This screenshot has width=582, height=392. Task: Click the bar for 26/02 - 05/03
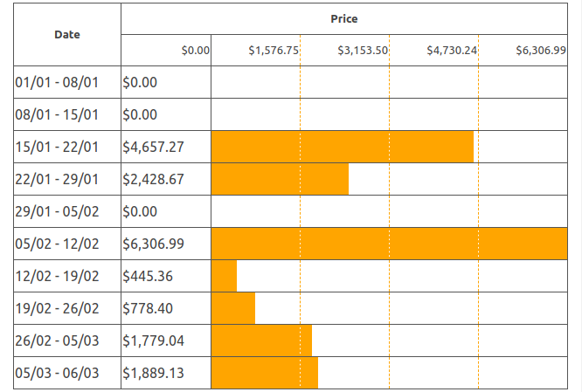(x=261, y=340)
